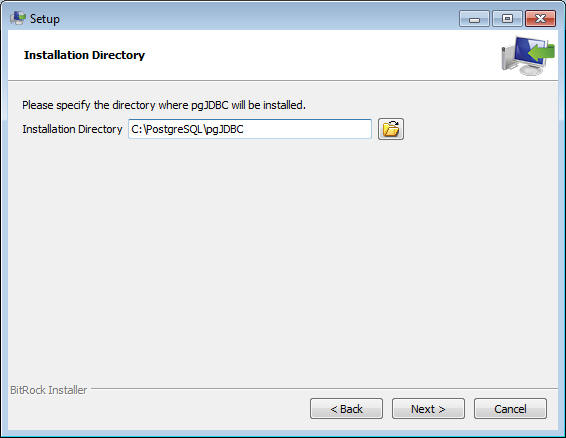This screenshot has height=438, width=566.
Task: Click the separator line beside BitRock Installer
Action: click(x=324, y=389)
